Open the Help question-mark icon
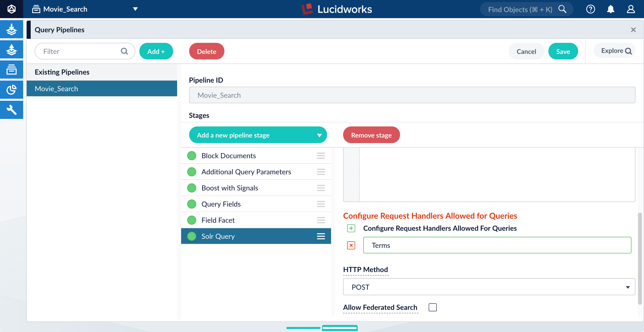This screenshot has height=332, width=644. pyautogui.click(x=591, y=9)
